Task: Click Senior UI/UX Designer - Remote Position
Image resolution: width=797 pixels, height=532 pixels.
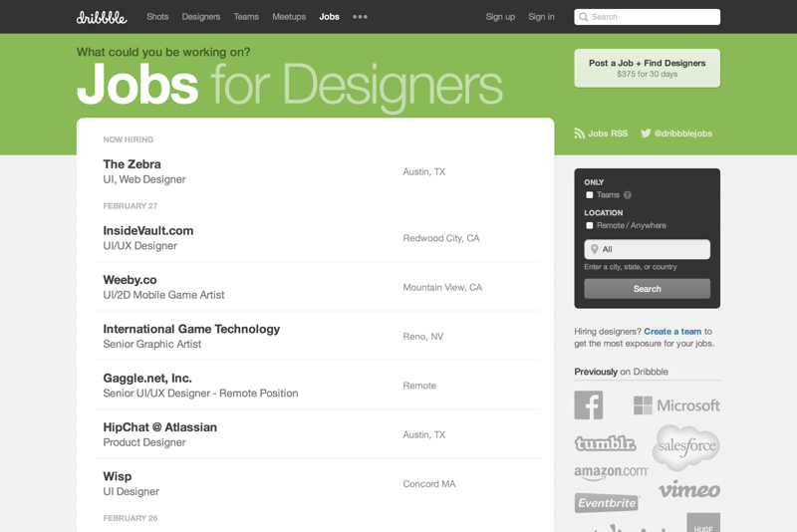Action: (x=200, y=394)
